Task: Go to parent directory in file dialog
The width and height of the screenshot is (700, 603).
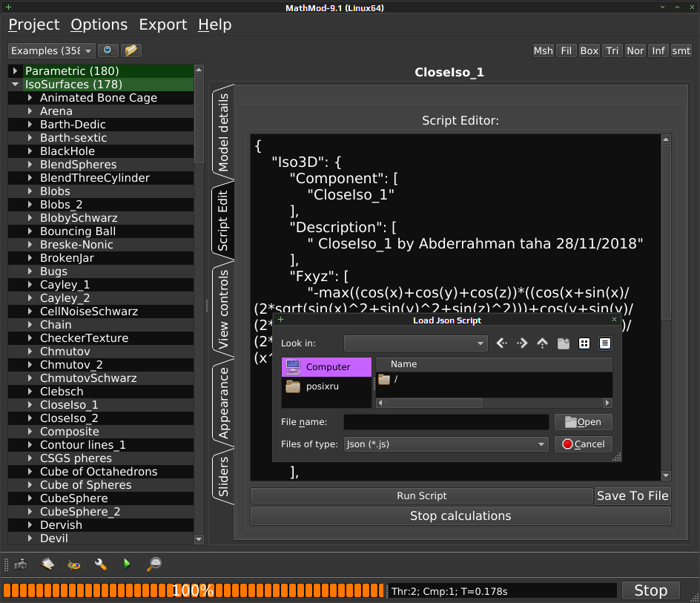Action: [x=542, y=343]
